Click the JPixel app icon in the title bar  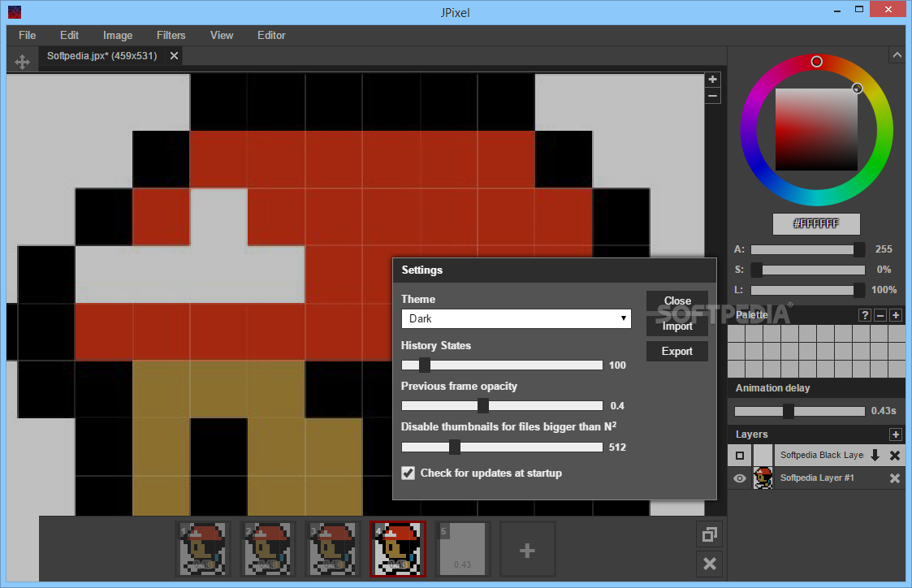click(15, 11)
